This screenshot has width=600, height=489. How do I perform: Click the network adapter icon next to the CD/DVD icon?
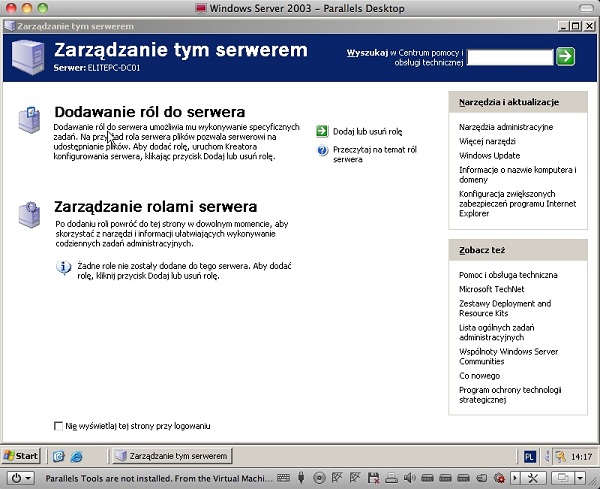pos(337,478)
